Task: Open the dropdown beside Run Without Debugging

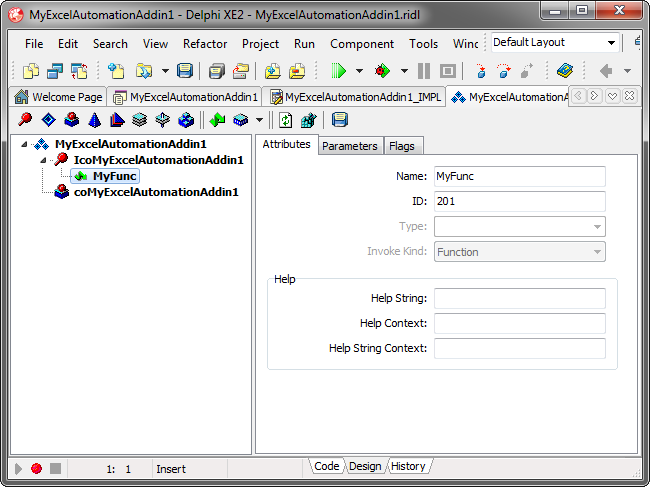Action: [x=404, y=71]
